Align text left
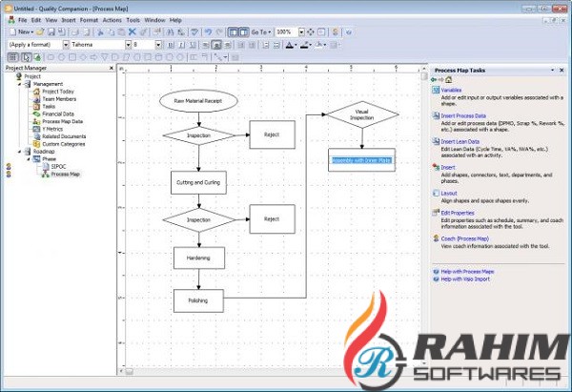Image resolution: width=572 pixels, height=392 pixels. [x=205, y=45]
